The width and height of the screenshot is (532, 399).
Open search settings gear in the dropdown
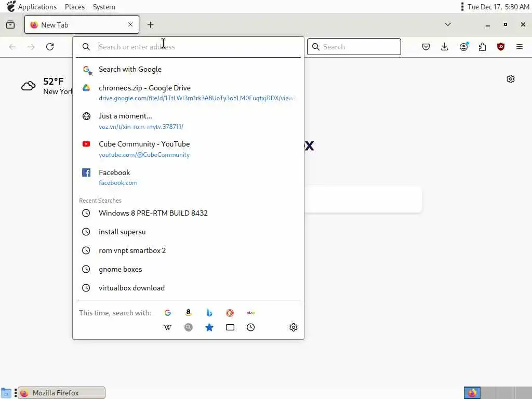[x=294, y=327]
